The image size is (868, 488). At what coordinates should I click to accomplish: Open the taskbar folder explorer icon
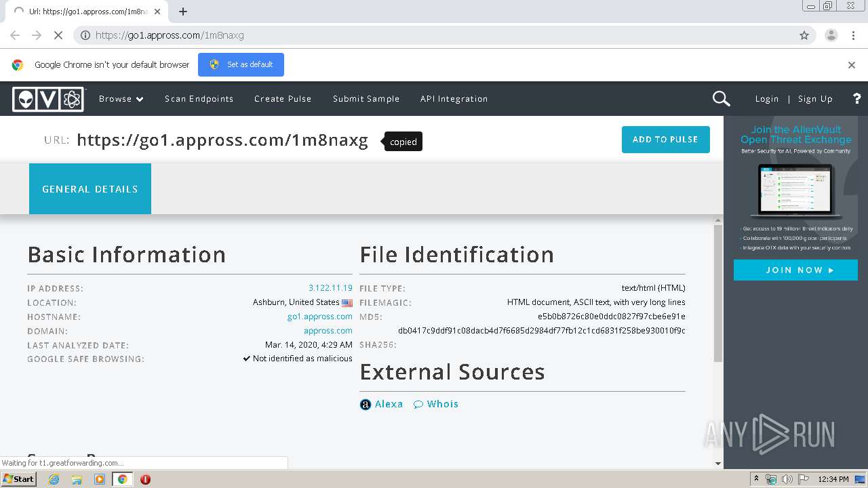(x=77, y=479)
